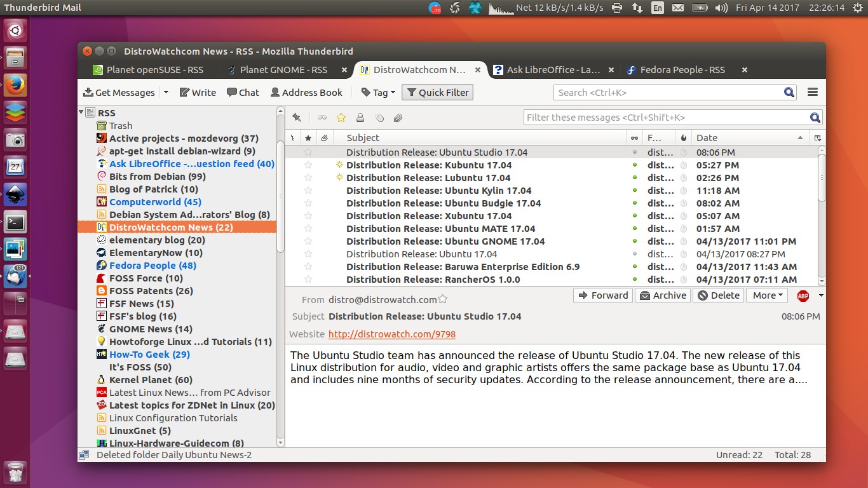Open Chat from the toolbar
This screenshot has width=868, height=488.
[243, 92]
